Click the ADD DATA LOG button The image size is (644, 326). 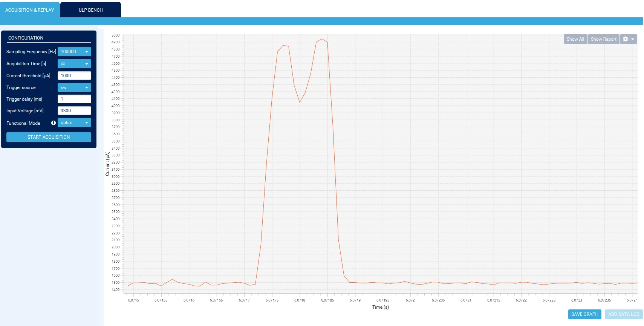(624, 314)
